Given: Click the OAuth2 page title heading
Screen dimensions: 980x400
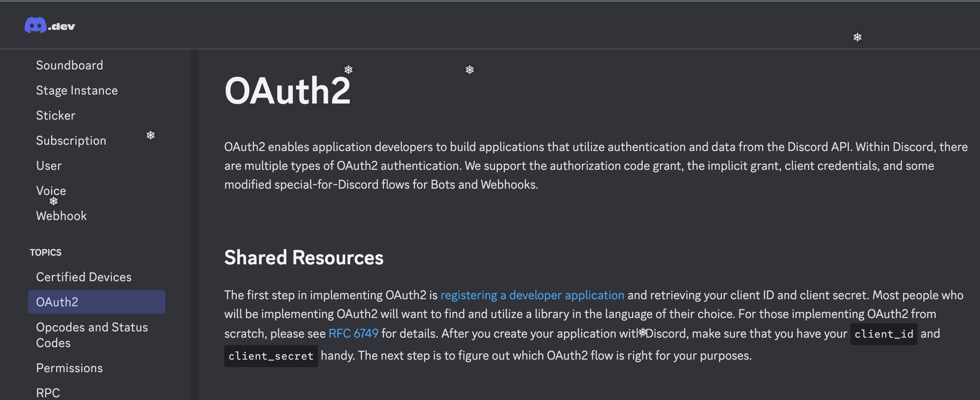Looking at the screenshot, I should pyautogui.click(x=287, y=91).
